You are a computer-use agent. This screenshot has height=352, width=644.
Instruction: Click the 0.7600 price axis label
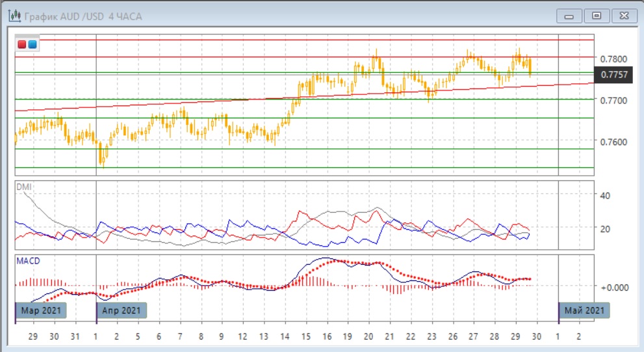[614, 142]
